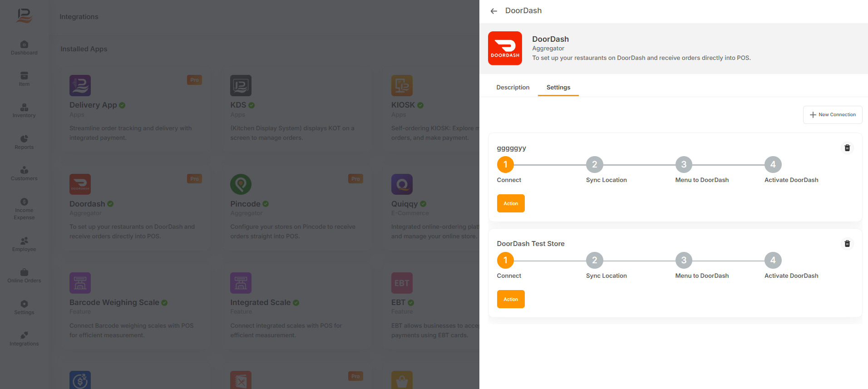Select the KDS app icon
The width and height of the screenshot is (868, 389).
[241, 85]
